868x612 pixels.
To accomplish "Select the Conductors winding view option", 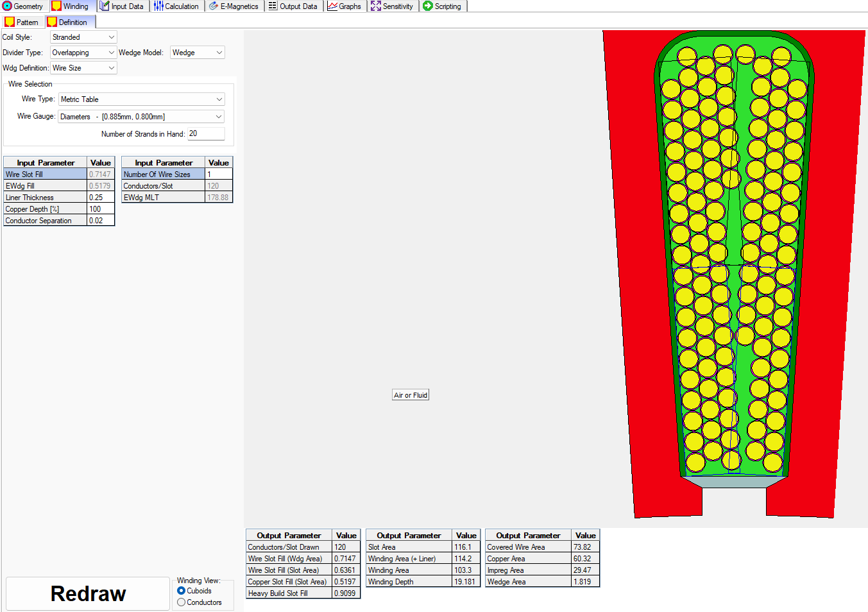I will pos(200,602).
